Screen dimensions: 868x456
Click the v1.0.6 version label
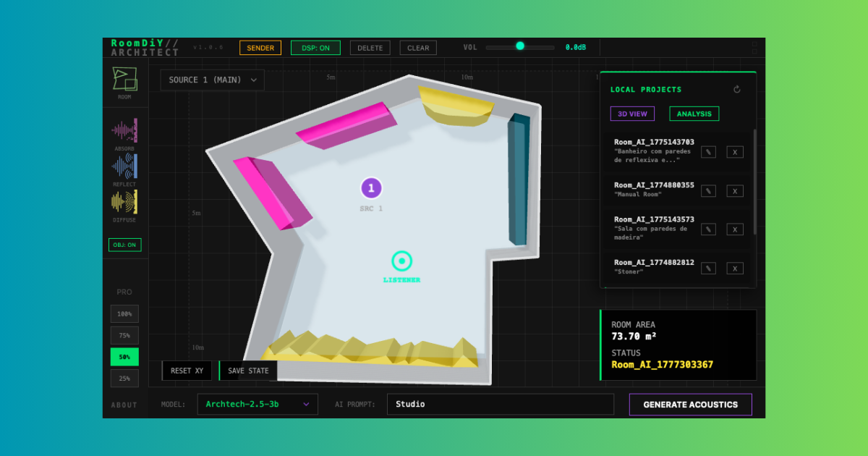(x=208, y=47)
